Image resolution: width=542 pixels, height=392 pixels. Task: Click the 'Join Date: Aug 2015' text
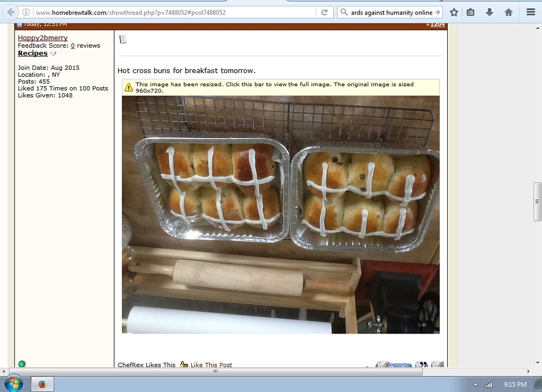point(49,68)
